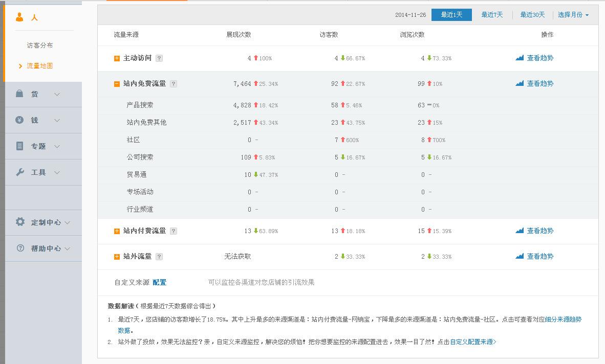Click the orange person icon beside 人
Image resolution: width=605 pixels, height=364 pixels.
point(20,16)
